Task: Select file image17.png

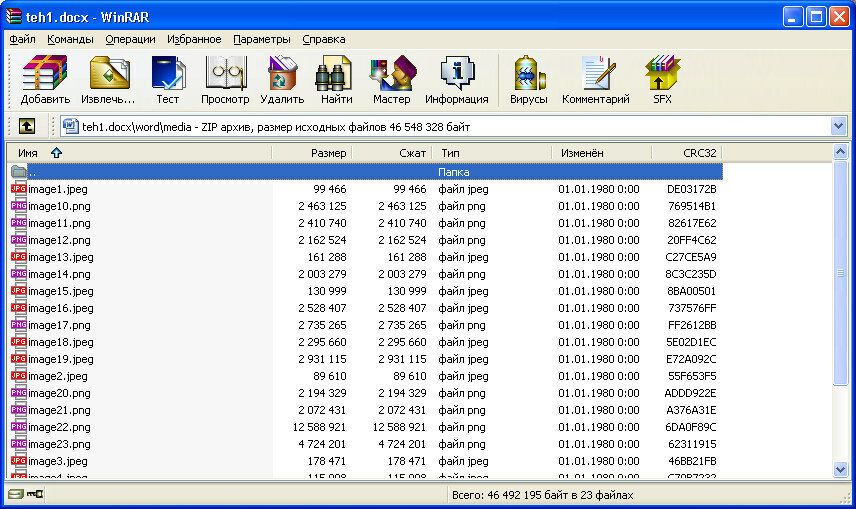Action: (x=60, y=325)
